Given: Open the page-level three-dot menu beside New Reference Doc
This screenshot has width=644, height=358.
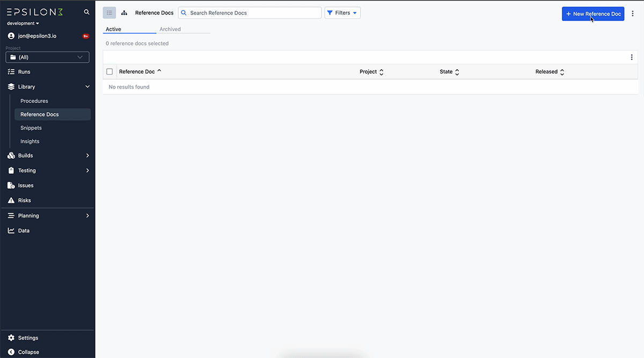Looking at the screenshot, I should tap(633, 14).
